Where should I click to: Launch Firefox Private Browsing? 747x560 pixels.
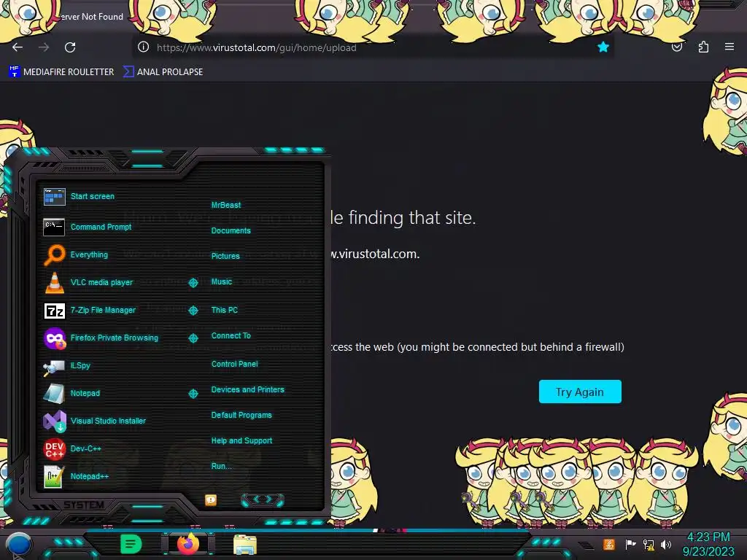pyautogui.click(x=101, y=338)
